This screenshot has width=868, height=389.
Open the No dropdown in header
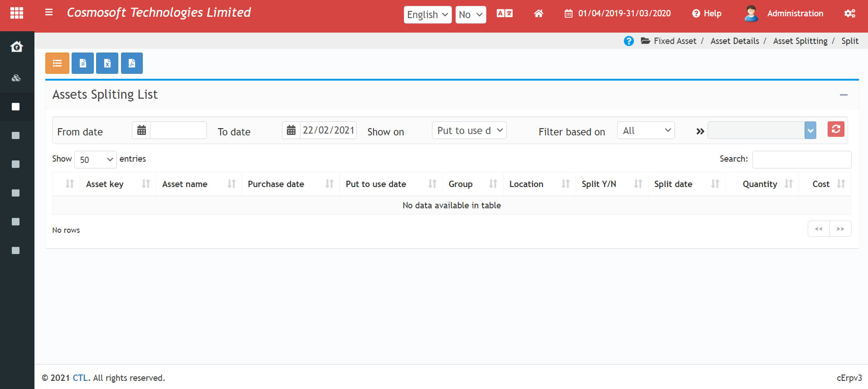[x=470, y=14]
